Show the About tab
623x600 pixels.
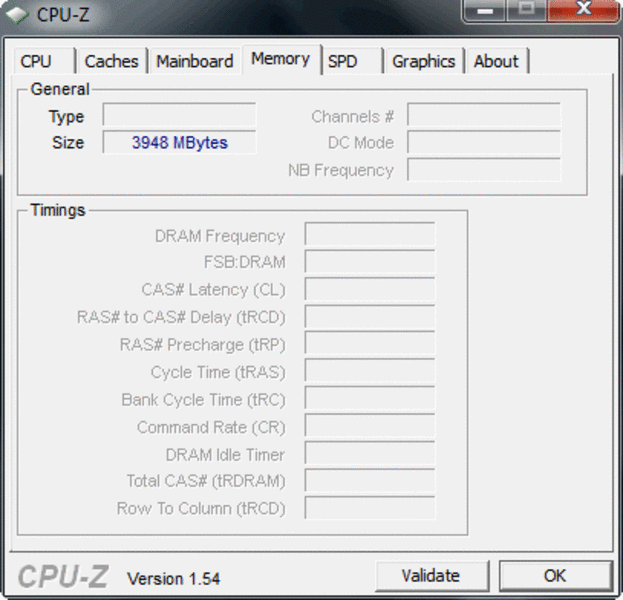(497, 61)
